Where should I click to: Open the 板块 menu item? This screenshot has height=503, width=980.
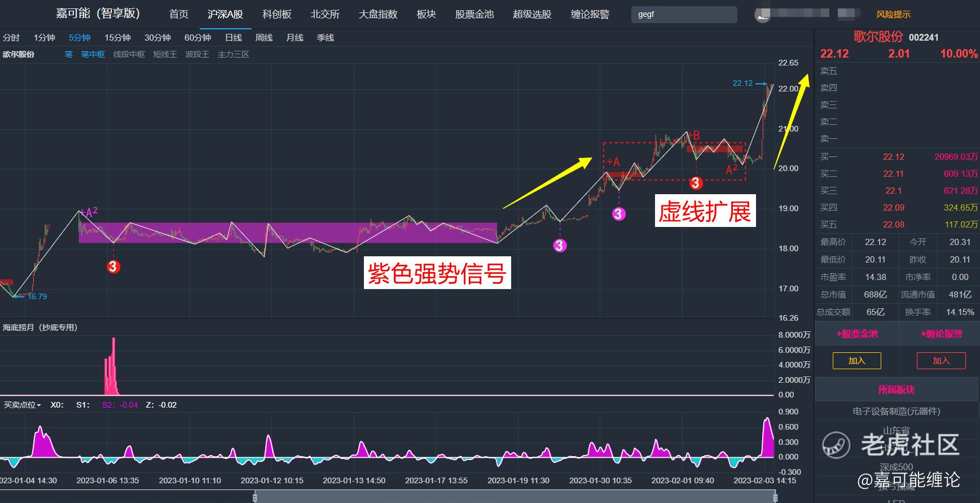point(426,14)
